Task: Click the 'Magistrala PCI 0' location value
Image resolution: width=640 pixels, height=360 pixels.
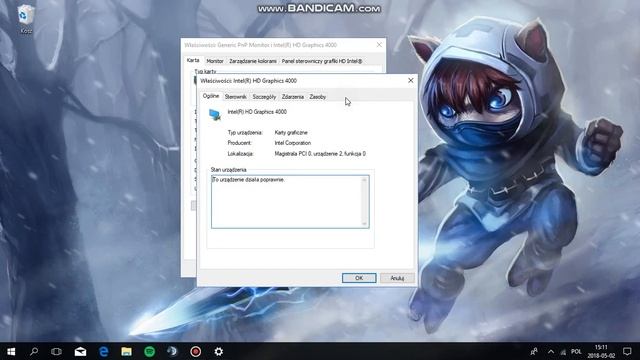Action: [x=320, y=153]
